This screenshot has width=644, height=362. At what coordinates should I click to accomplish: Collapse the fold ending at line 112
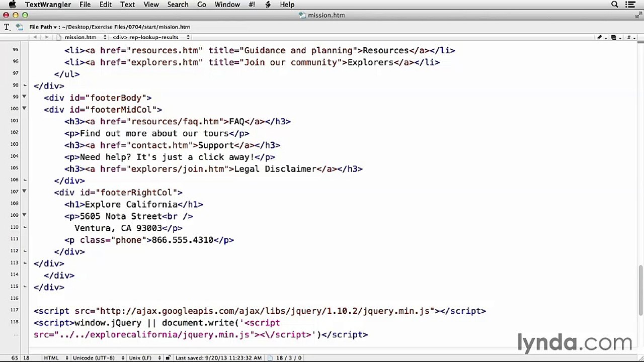click(x=24, y=251)
